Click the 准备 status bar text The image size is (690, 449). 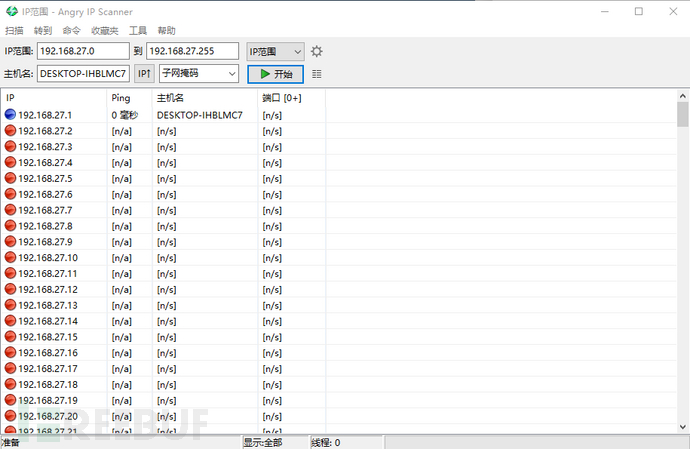(x=11, y=442)
